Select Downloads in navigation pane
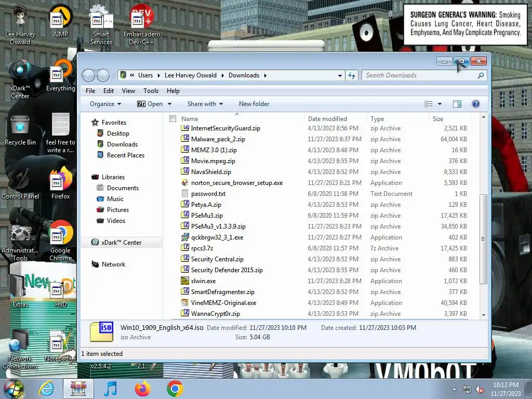 pos(122,144)
